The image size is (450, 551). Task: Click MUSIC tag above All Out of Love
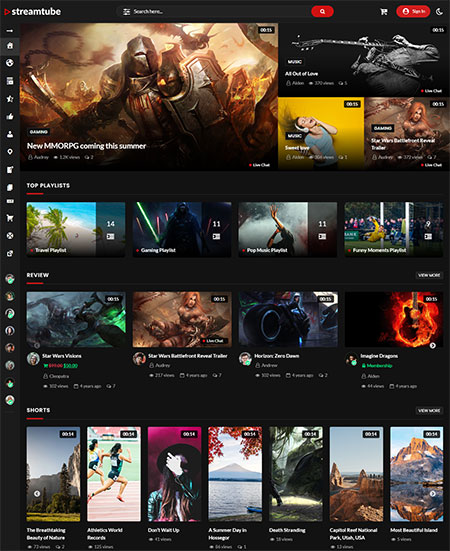pos(294,62)
